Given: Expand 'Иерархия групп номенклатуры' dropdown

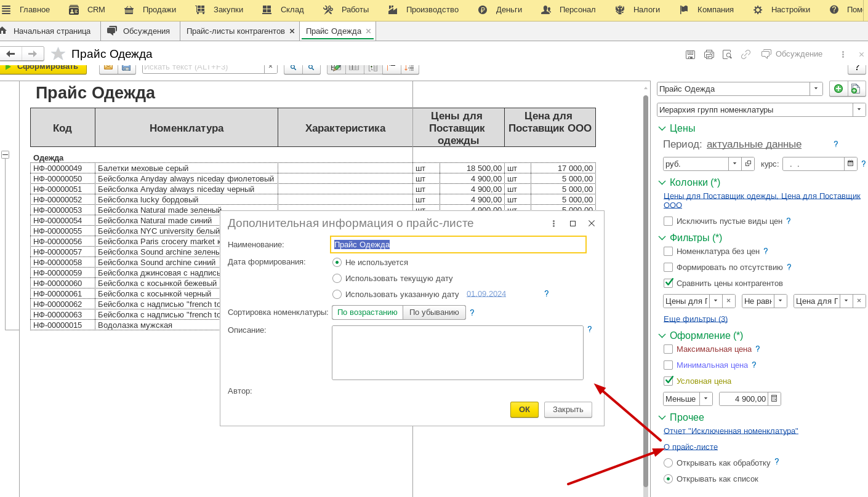Looking at the screenshot, I should (859, 109).
